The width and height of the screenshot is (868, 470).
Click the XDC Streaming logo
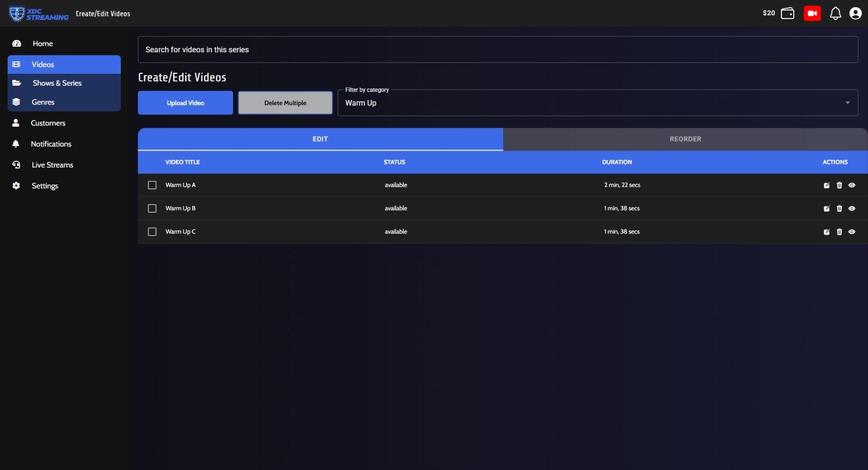(39, 14)
